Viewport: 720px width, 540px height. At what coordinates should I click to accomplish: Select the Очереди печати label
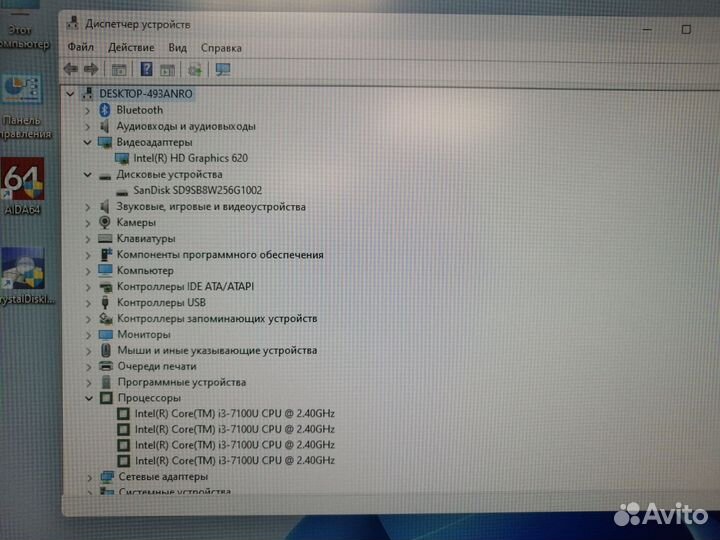157,366
